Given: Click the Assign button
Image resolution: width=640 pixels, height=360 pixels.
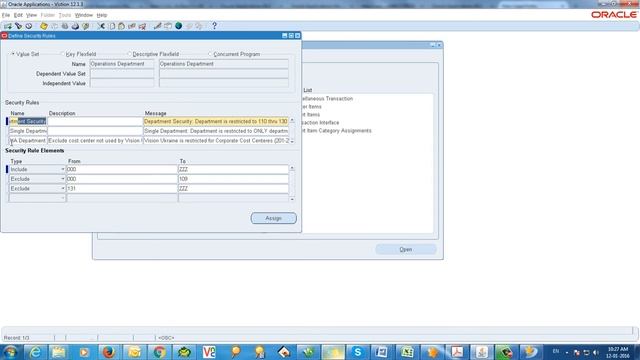Looking at the screenshot, I should (x=273, y=218).
